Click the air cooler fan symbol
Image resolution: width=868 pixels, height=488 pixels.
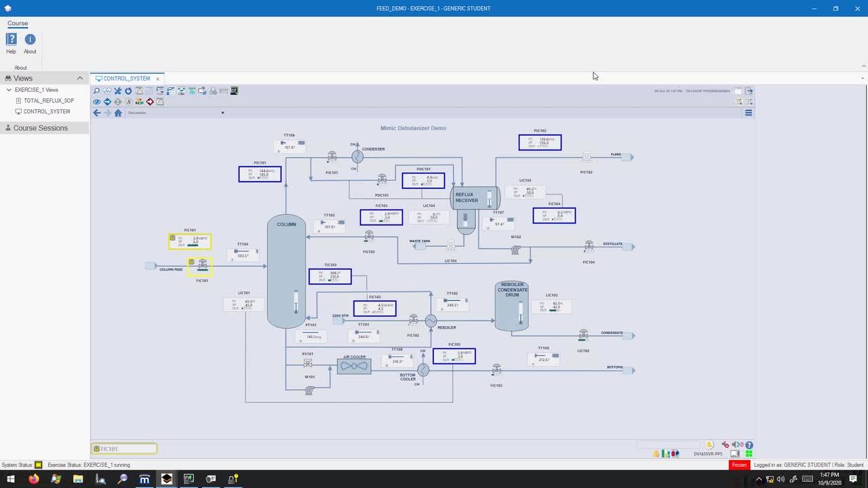click(354, 366)
